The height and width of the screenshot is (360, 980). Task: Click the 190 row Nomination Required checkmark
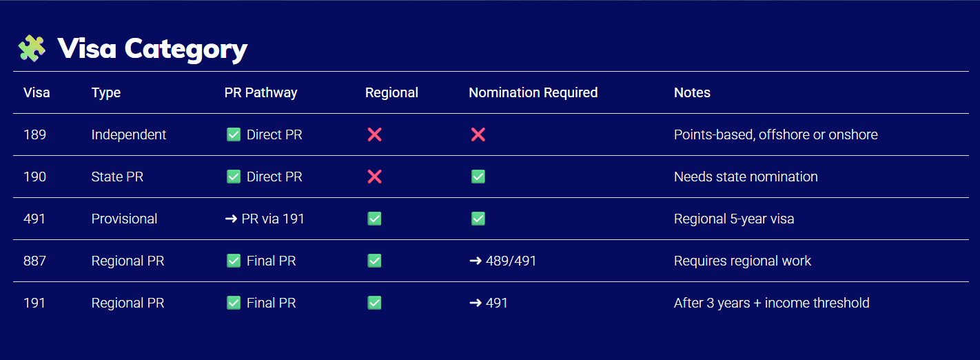click(478, 177)
